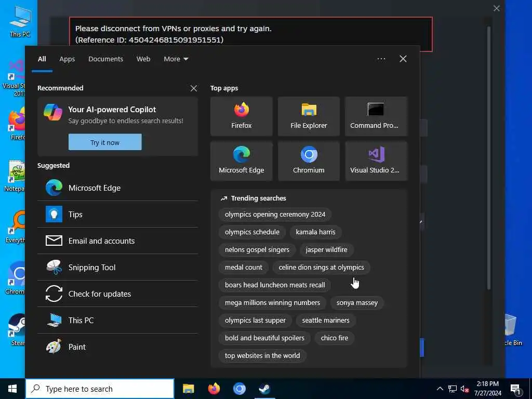
Task: Open Steam desktop shortcut
Action: pos(16,329)
